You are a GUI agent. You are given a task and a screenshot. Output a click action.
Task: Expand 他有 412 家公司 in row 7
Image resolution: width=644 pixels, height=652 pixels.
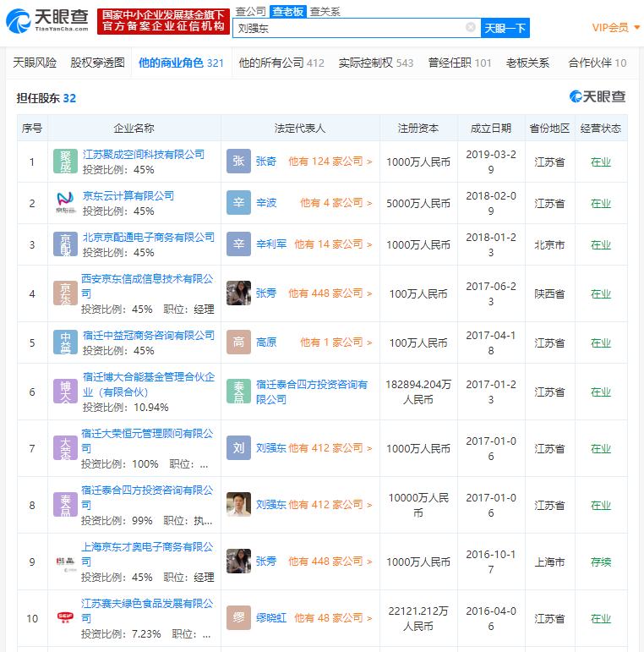(330, 448)
